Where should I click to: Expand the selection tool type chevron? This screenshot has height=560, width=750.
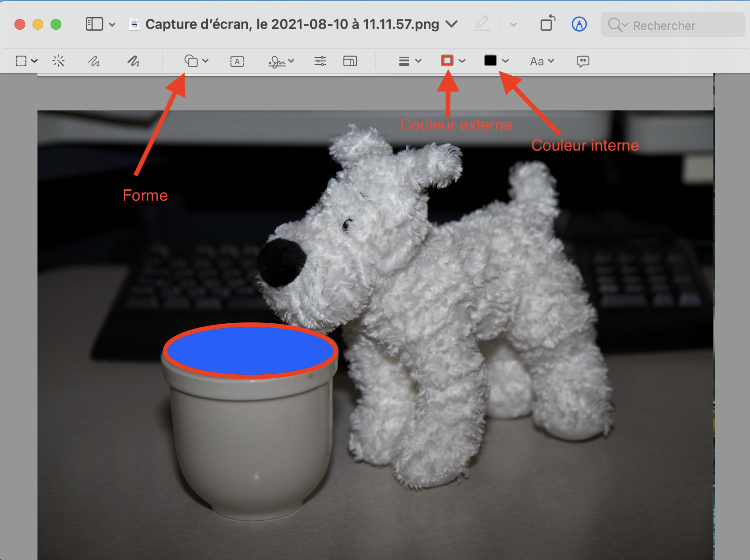coord(34,61)
